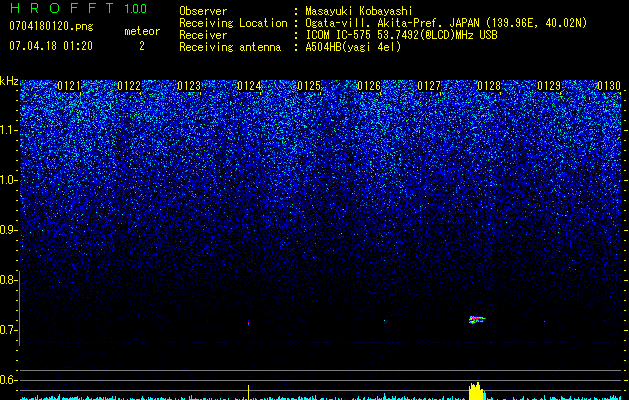Click the 0126 time marker
The height and width of the screenshot is (400, 629).
click(369, 86)
